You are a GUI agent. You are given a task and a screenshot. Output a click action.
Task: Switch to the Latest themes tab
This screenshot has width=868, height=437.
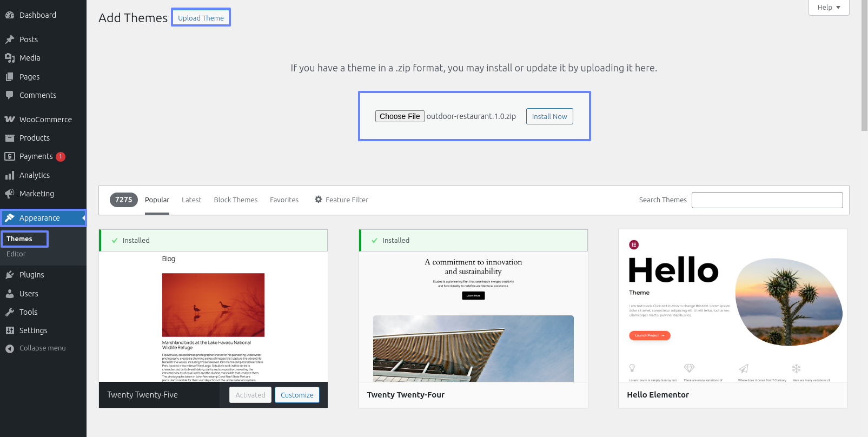click(x=191, y=200)
